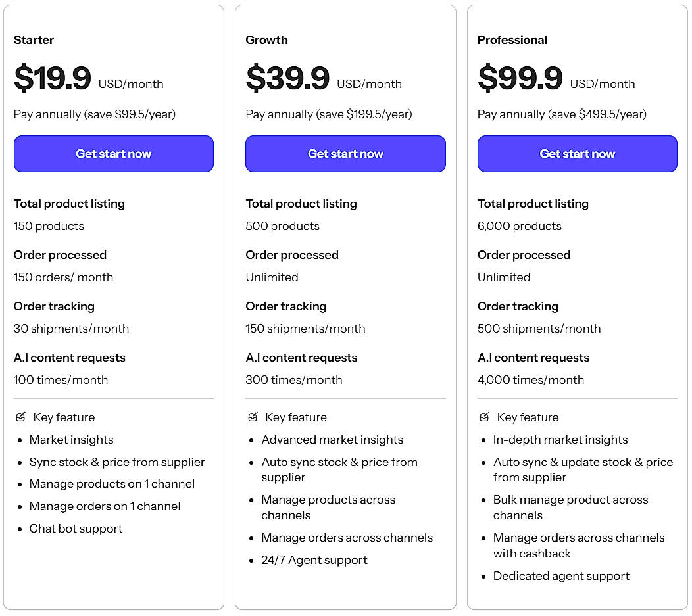Click Chat bot support feature item
Viewport: 692px width, 616px height.
coord(76,529)
